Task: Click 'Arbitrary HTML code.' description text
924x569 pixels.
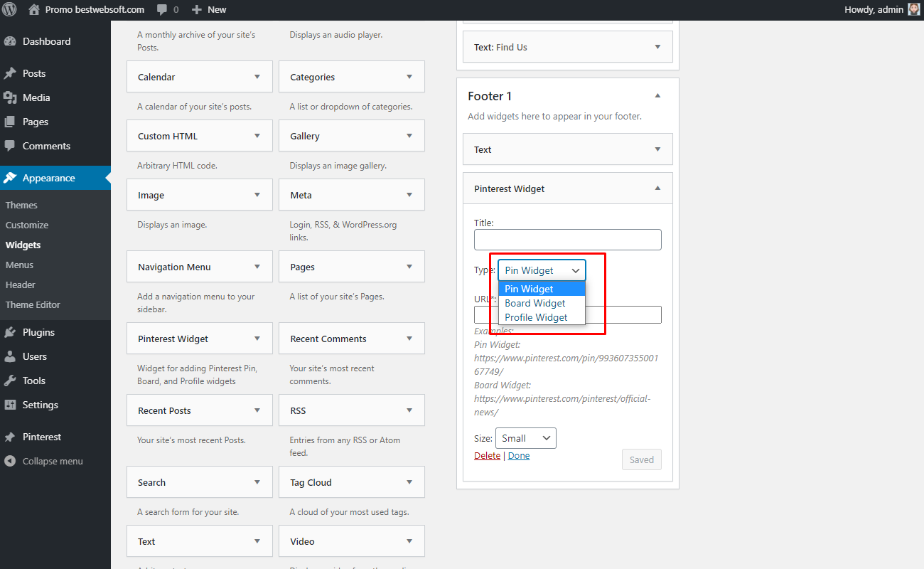Action: [x=177, y=166]
